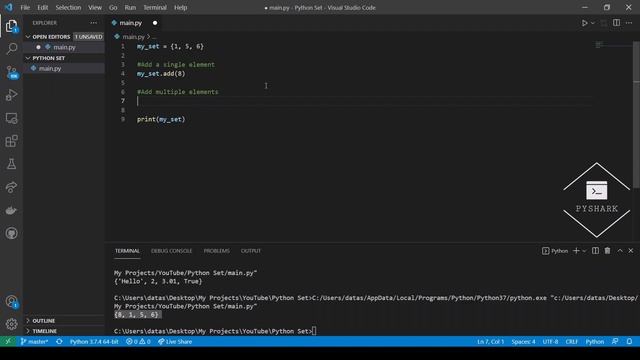Screen dimensions: 640x360
Task: Change indentation via Spaces: 4
Action: 523,341
